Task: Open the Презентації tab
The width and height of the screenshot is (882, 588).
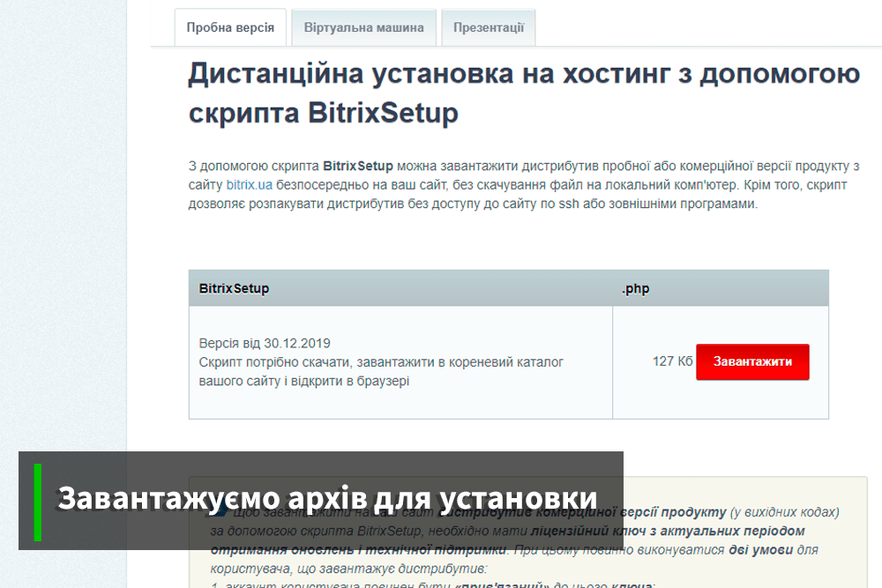Action: click(x=489, y=27)
